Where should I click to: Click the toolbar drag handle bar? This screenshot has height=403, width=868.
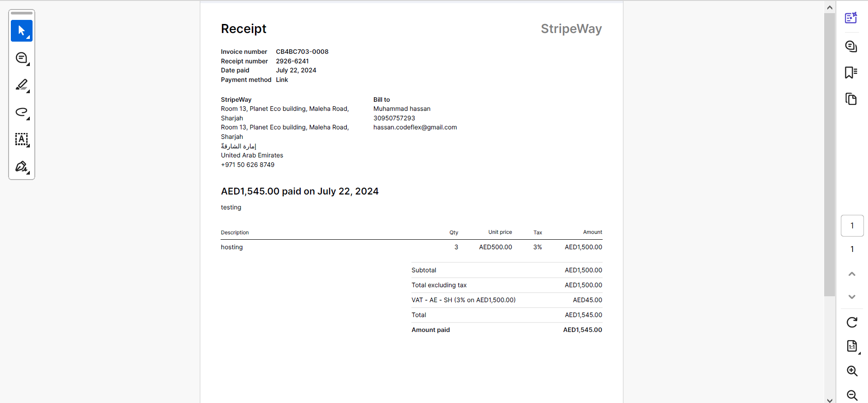22,13
